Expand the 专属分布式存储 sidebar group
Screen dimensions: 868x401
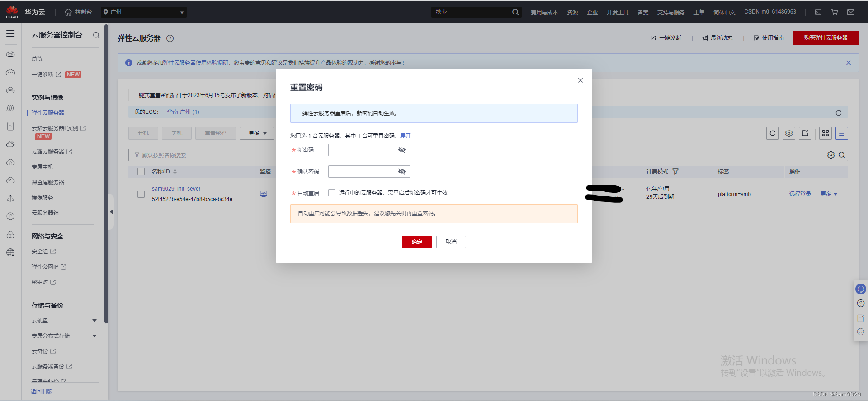click(x=94, y=336)
